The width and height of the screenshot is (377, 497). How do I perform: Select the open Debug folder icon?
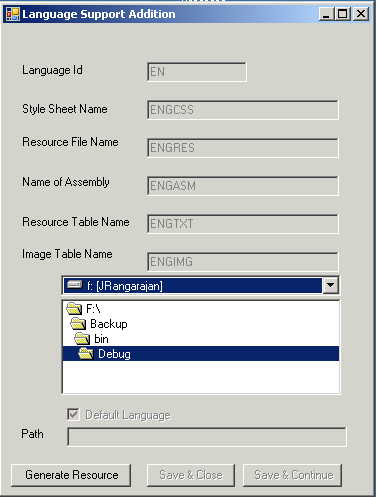coord(86,353)
